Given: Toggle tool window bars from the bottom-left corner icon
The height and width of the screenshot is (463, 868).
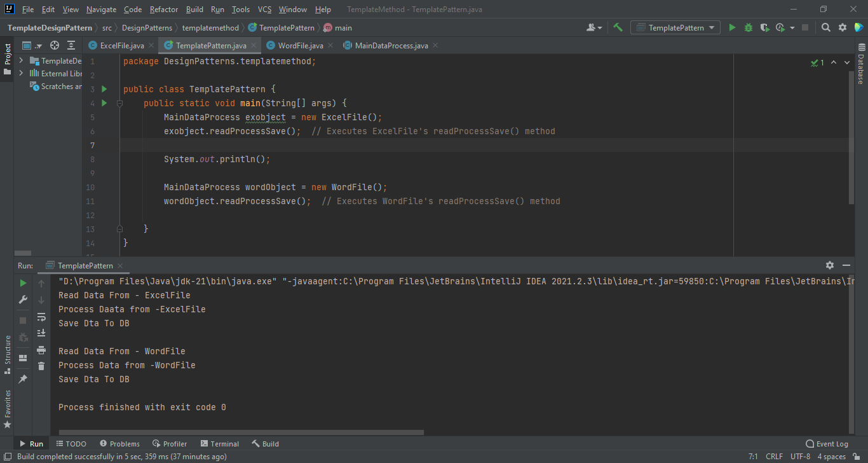Looking at the screenshot, I should (7, 457).
